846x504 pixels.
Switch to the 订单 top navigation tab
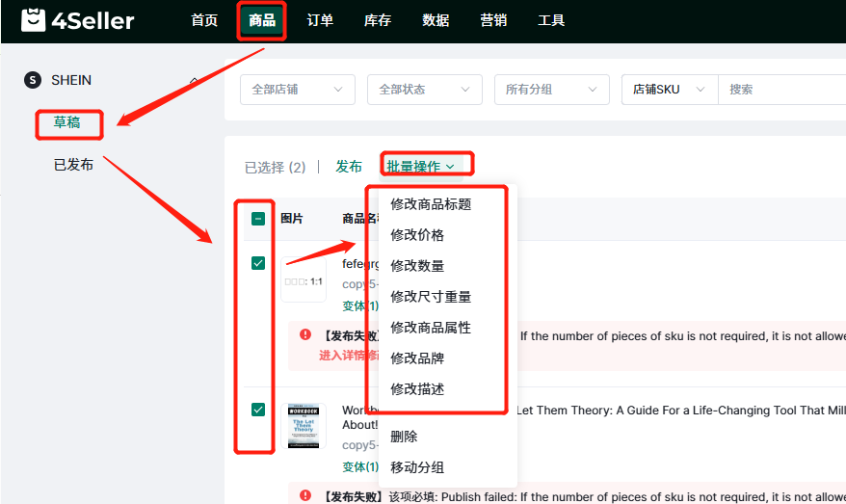pyautogui.click(x=320, y=20)
